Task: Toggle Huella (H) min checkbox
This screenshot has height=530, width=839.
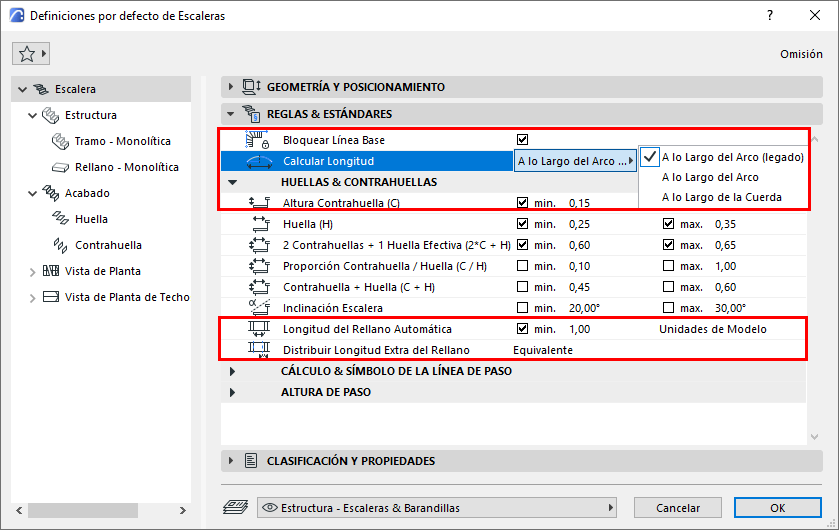Action: [x=522, y=224]
